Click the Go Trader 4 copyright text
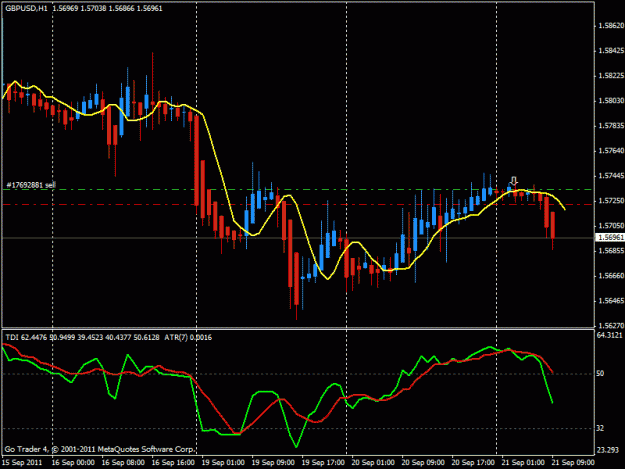 [100, 449]
